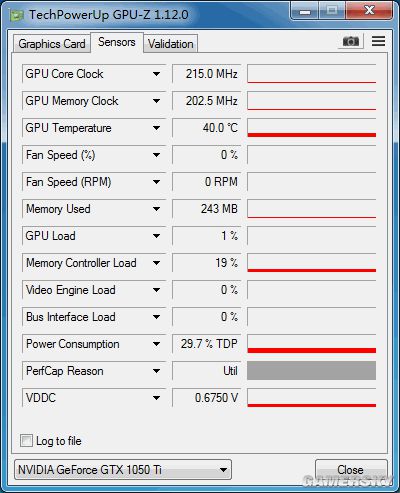Expand the GPU Core Clock dropdown arrow
This screenshot has width=400, height=493.
[156, 74]
